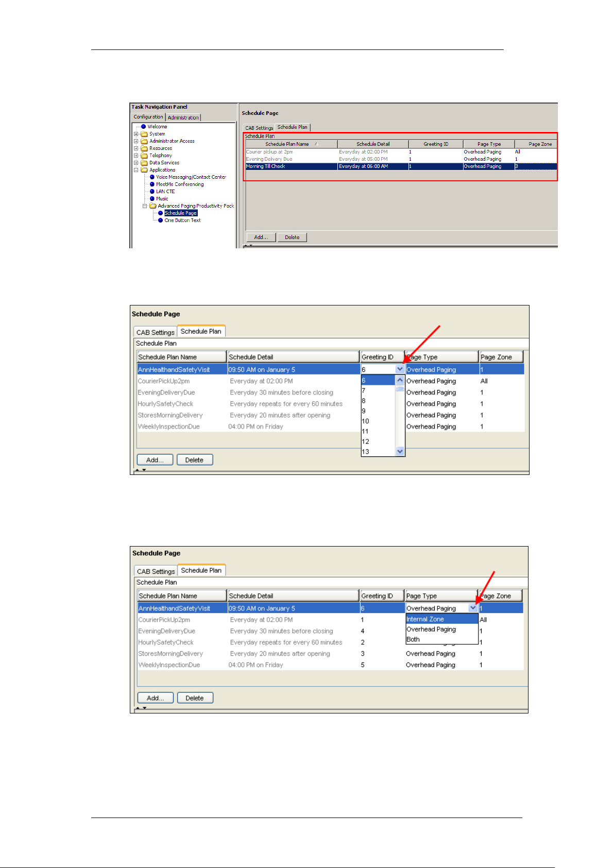This screenshot has width=614, height=868.
Task: Click Delete button beside the Task Navigation Panel
Action: point(292,237)
